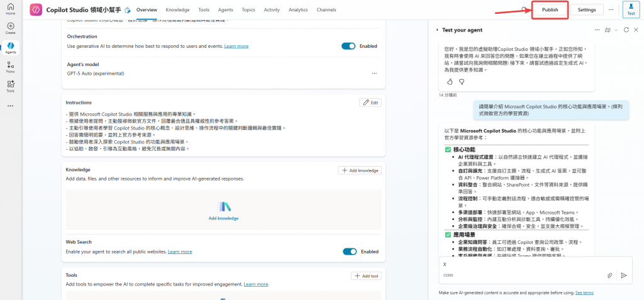
Task: Switch to the Activity tab
Action: pyautogui.click(x=272, y=9)
